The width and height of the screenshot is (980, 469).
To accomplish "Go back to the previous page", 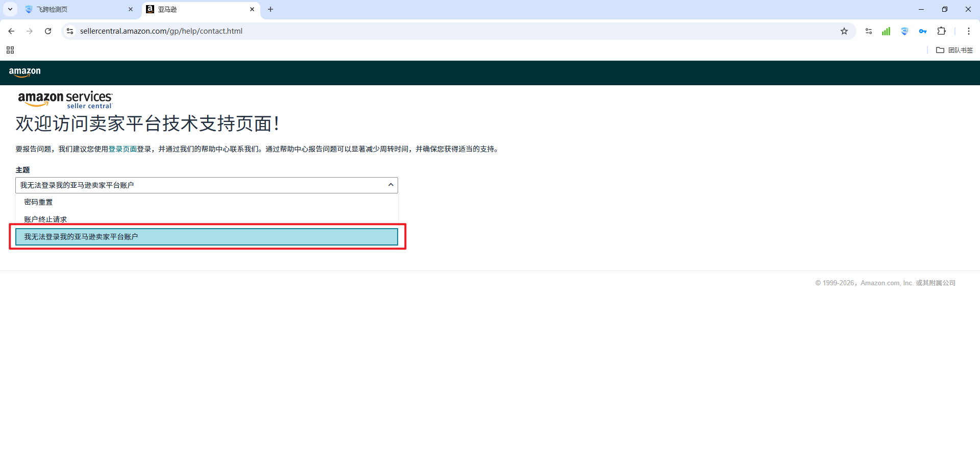I will point(11,31).
